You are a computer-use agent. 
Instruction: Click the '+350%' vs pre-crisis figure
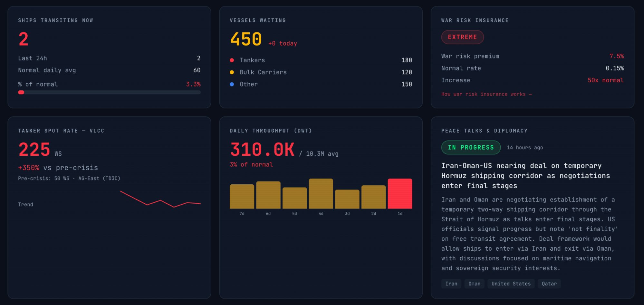(x=29, y=168)
